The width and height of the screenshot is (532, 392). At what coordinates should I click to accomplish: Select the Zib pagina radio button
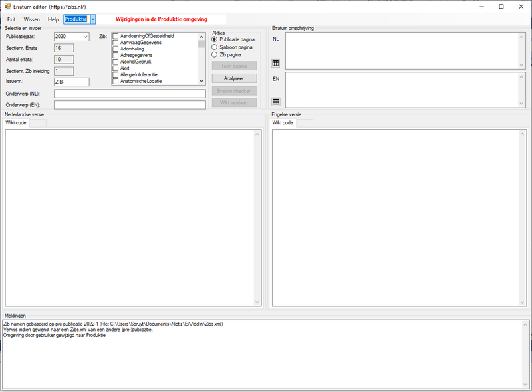click(x=214, y=54)
